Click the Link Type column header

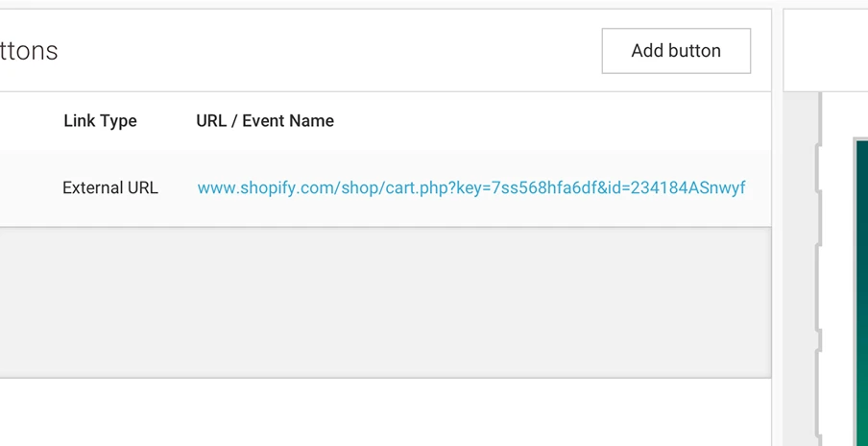[100, 121]
